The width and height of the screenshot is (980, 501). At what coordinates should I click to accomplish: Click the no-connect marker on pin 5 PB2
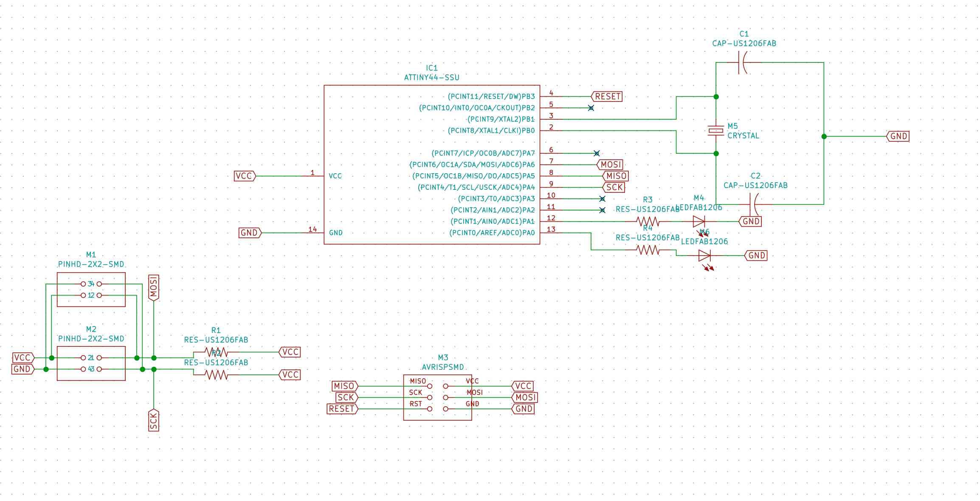tap(591, 108)
